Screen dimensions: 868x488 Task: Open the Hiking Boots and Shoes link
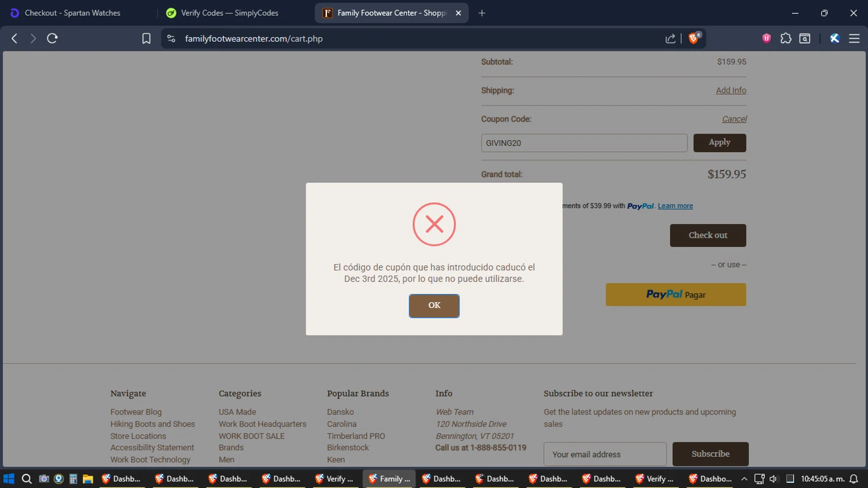pos(153,424)
